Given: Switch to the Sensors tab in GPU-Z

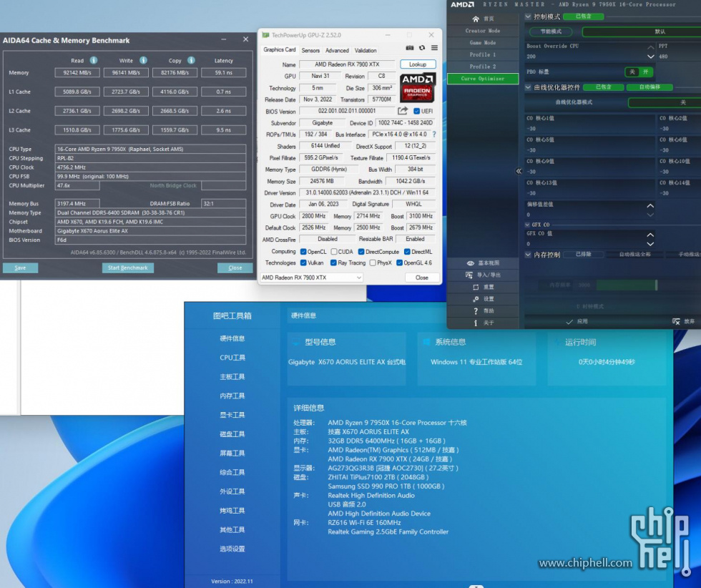Looking at the screenshot, I should coord(310,51).
